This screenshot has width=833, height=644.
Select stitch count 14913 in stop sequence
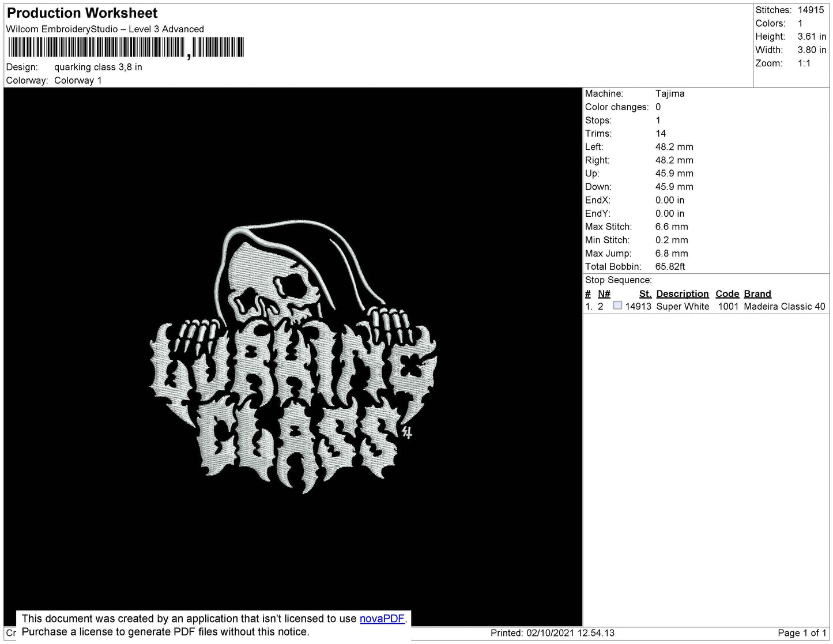click(638, 306)
